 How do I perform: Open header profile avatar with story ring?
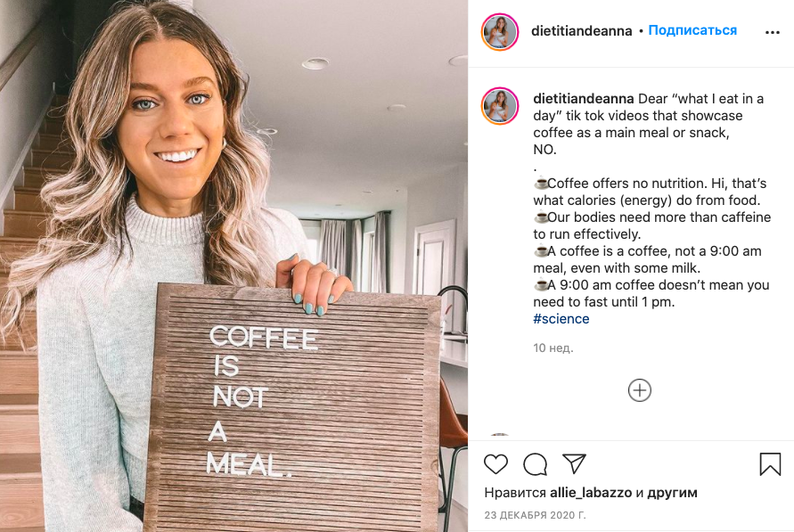click(x=500, y=32)
